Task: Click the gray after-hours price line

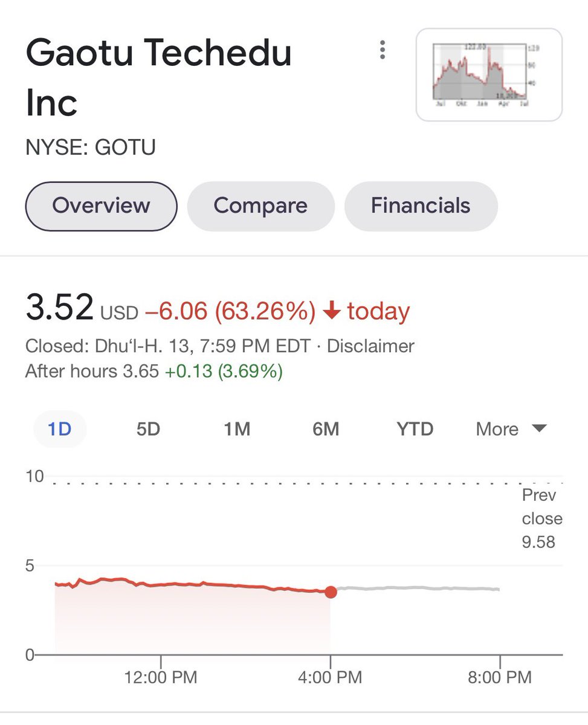Action: click(418, 588)
